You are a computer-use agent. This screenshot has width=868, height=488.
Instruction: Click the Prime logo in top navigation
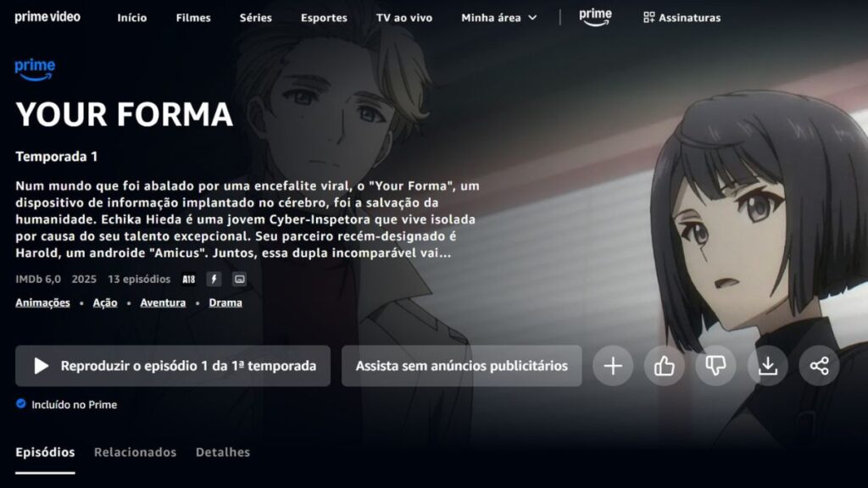[x=595, y=17]
